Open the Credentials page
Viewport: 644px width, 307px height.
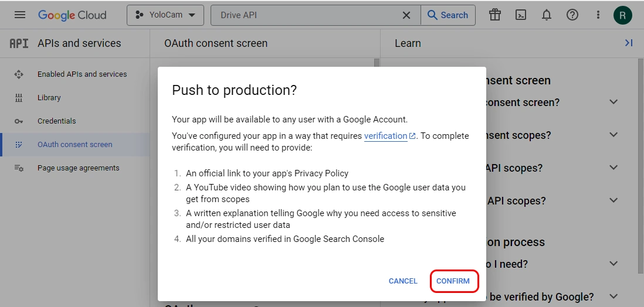[x=57, y=121]
